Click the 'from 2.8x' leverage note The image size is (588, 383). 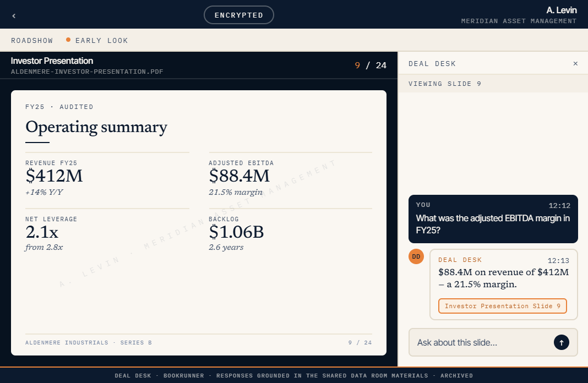point(44,247)
